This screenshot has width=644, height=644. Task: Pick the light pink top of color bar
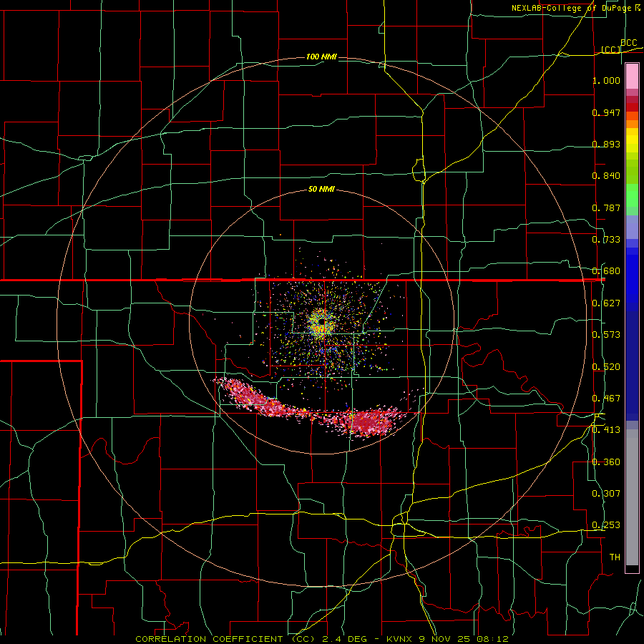pos(632,77)
